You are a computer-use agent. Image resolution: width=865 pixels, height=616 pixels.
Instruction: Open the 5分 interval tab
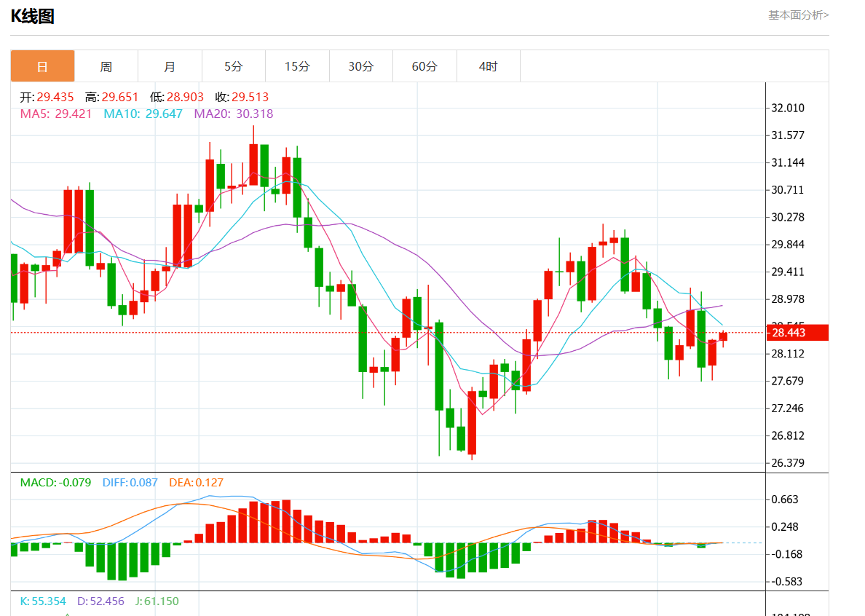coord(233,66)
